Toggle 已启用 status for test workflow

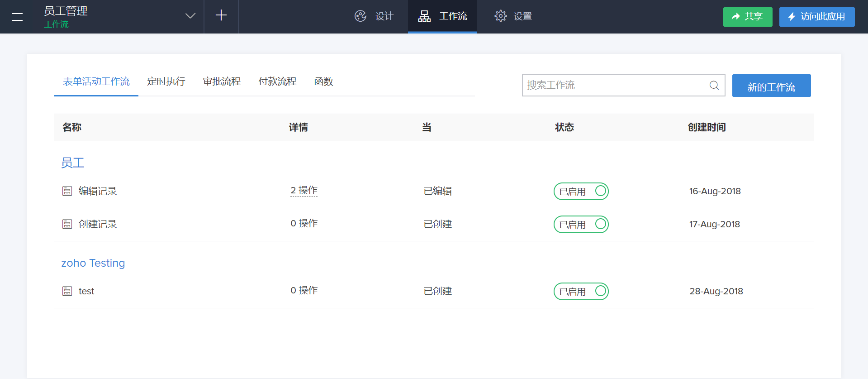pyautogui.click(x=581, y=291)
